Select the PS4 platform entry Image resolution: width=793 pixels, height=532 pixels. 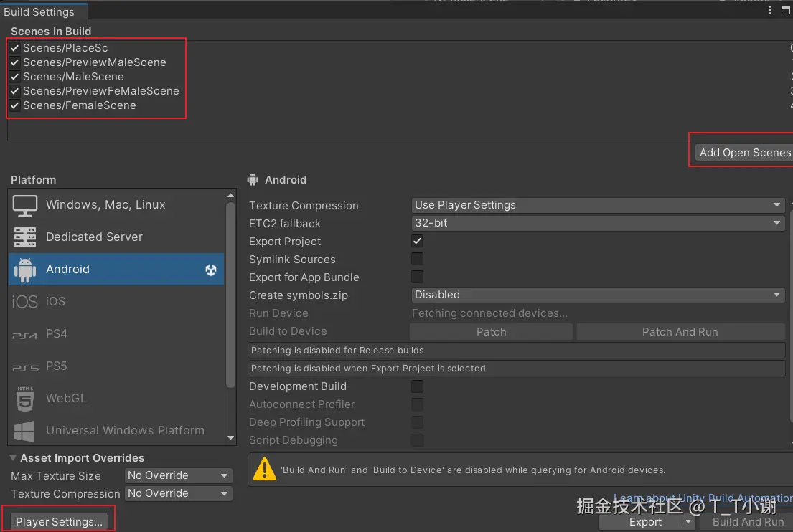click(116, 334)
